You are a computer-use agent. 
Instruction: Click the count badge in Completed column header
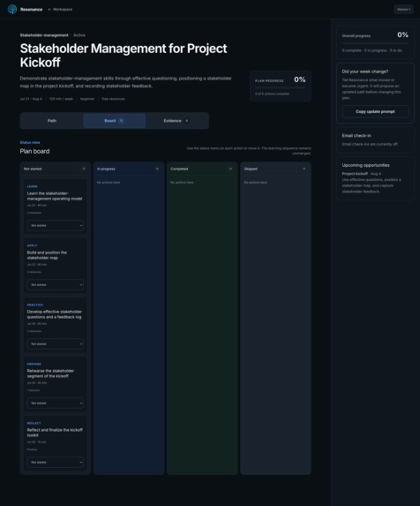pos(230,169)
